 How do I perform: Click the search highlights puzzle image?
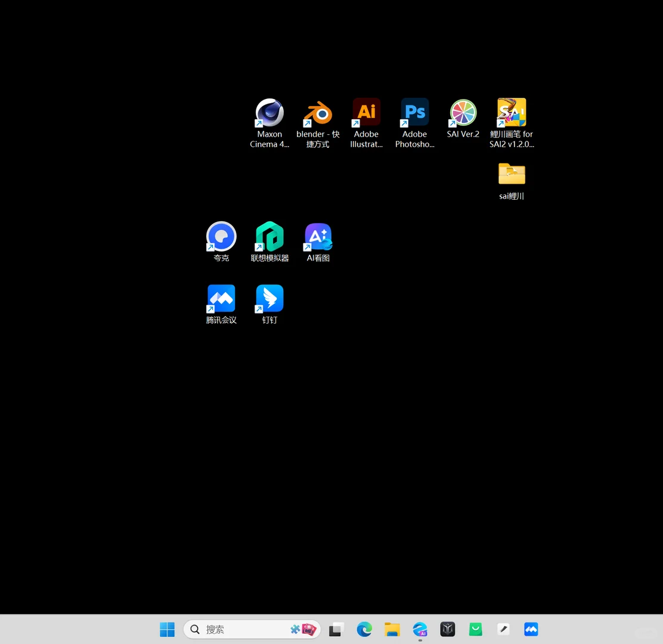(303, 629)
